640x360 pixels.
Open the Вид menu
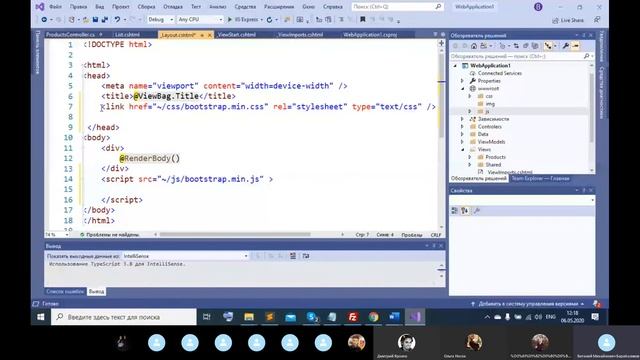click(100, 7)
